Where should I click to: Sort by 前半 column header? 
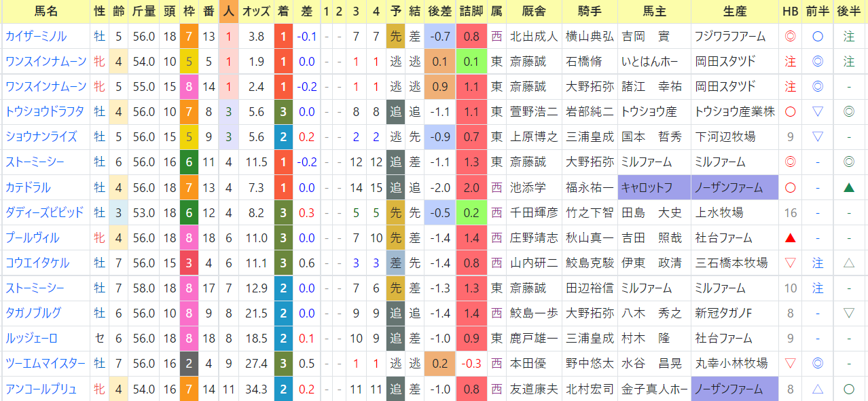818,12
